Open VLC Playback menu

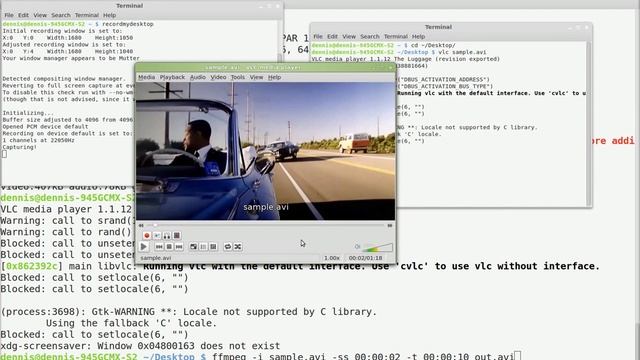coord(172,77)
